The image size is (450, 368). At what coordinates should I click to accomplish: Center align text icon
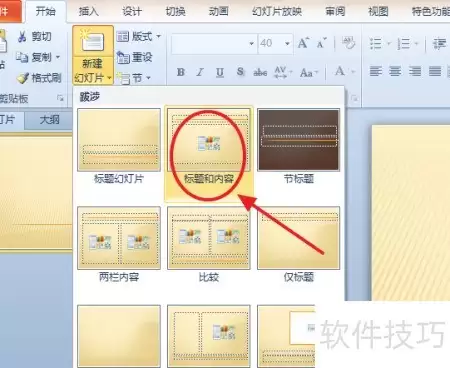click(x=395, y=71)
